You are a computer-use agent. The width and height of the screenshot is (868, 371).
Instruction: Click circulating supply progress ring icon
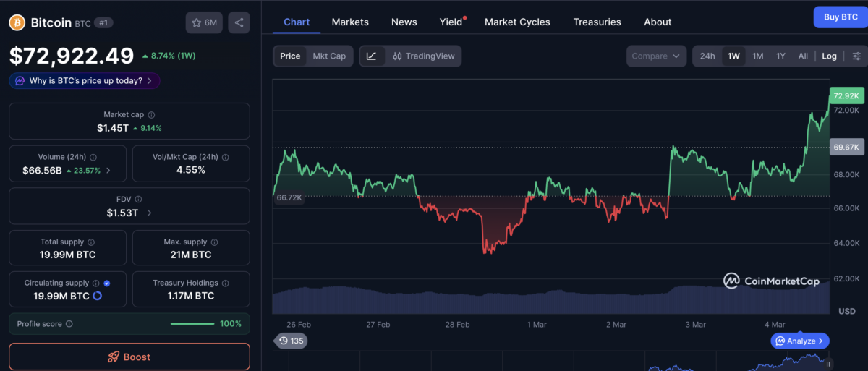(x=97, y=296)
